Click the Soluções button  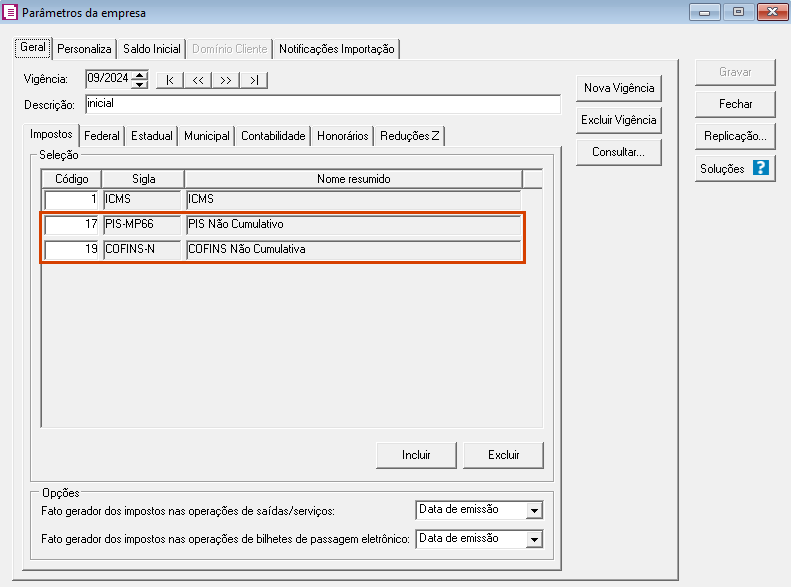[x=736, y=168]
